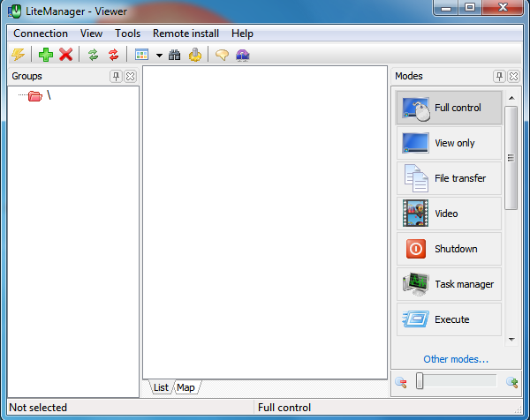Image resolution: width=530 pixels, height=420 pixels.
Task: Click the zoom in magnifier icon
Action: [x=511, y=382]
